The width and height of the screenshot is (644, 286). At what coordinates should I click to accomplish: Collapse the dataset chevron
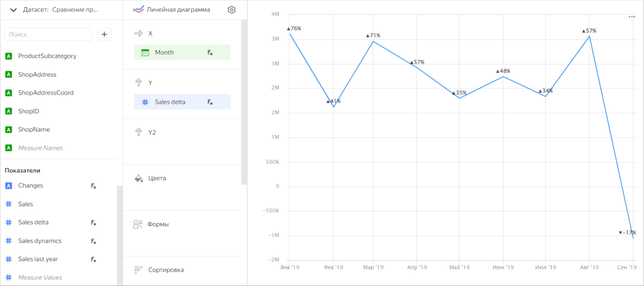pyautogui.click(x=13, y=10)
